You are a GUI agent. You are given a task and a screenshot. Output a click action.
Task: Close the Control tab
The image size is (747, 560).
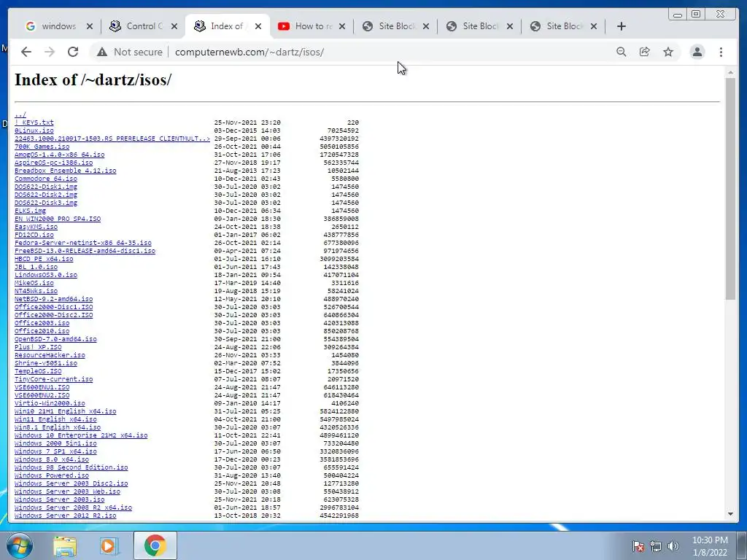(174, 26)
